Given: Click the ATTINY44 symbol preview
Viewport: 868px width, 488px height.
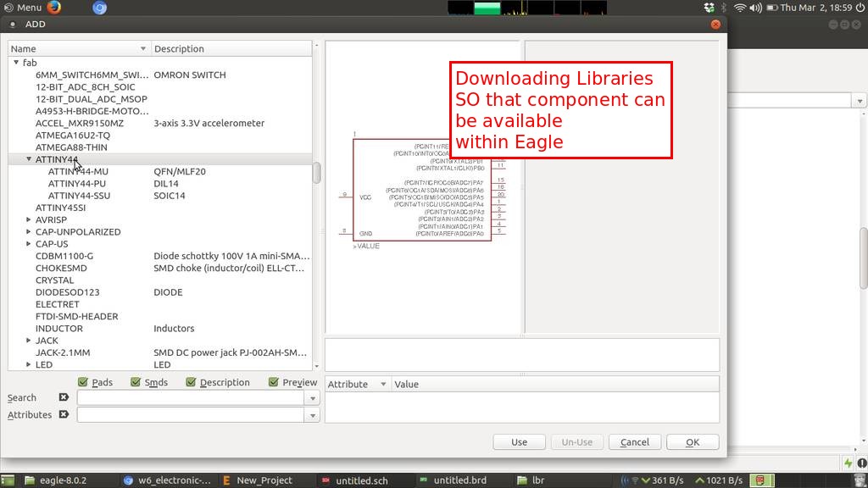Looking at the screenshot, I should [422, 190].
